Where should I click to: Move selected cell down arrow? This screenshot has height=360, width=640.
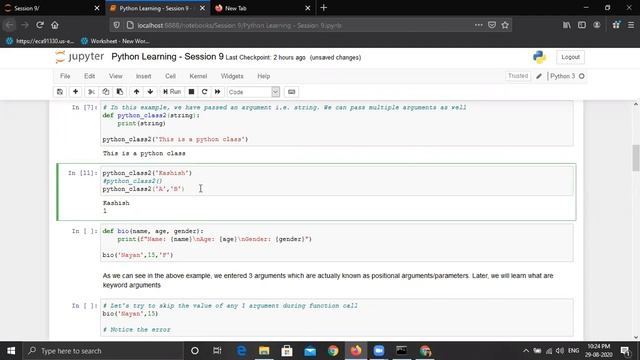[150, 92]
